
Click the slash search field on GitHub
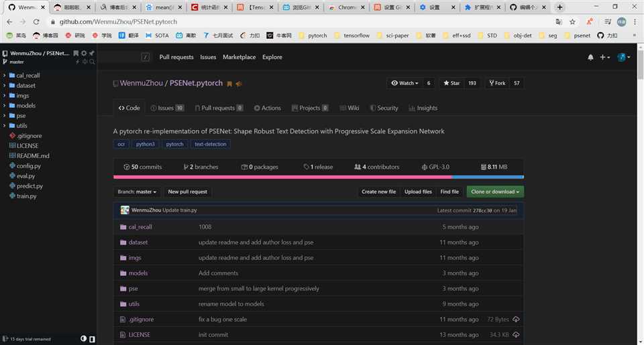point(124,58)
